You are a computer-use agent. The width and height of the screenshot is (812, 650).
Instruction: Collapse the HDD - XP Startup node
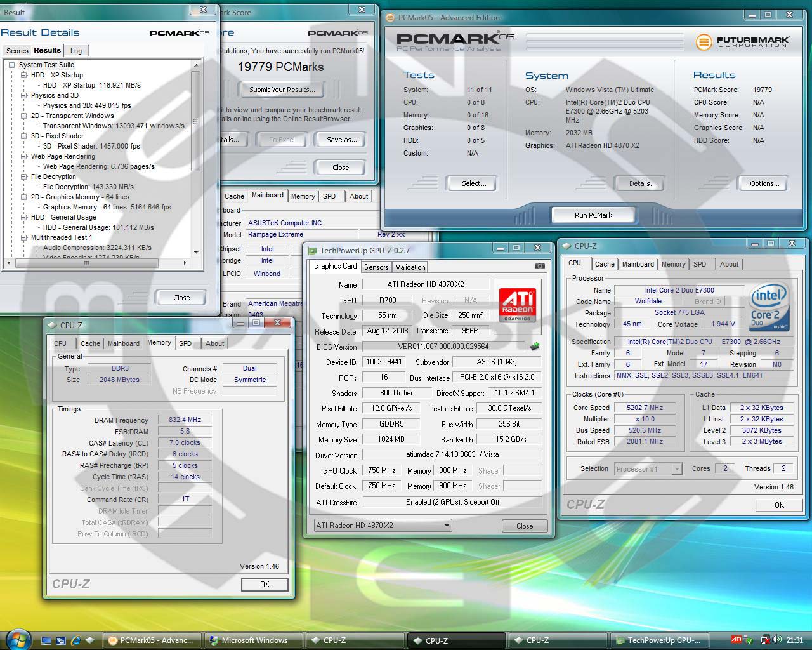click(23, 75)
